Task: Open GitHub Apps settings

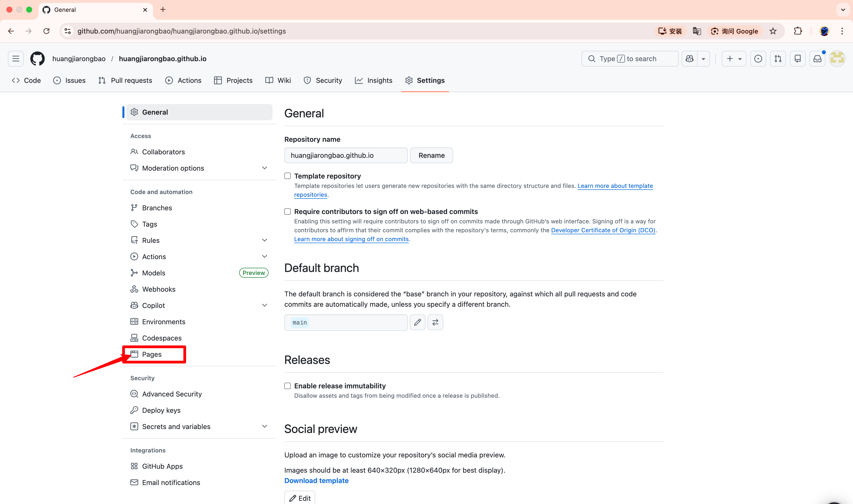Action: 199,467
